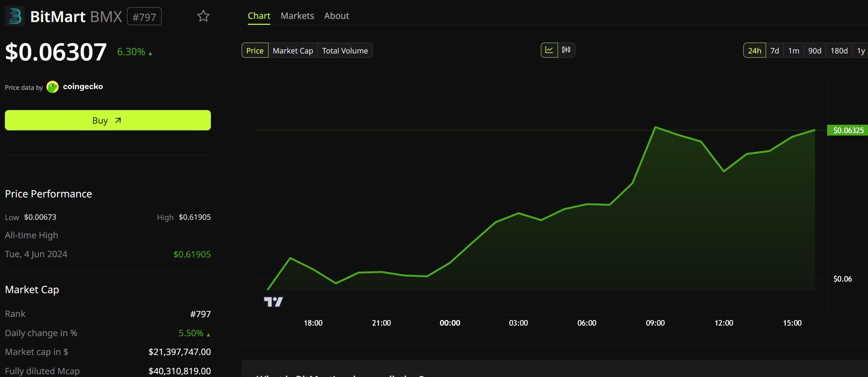Screen dimensions: 868x377
Task: Click the BitMart BMX coin title
Action: point(76,16)
